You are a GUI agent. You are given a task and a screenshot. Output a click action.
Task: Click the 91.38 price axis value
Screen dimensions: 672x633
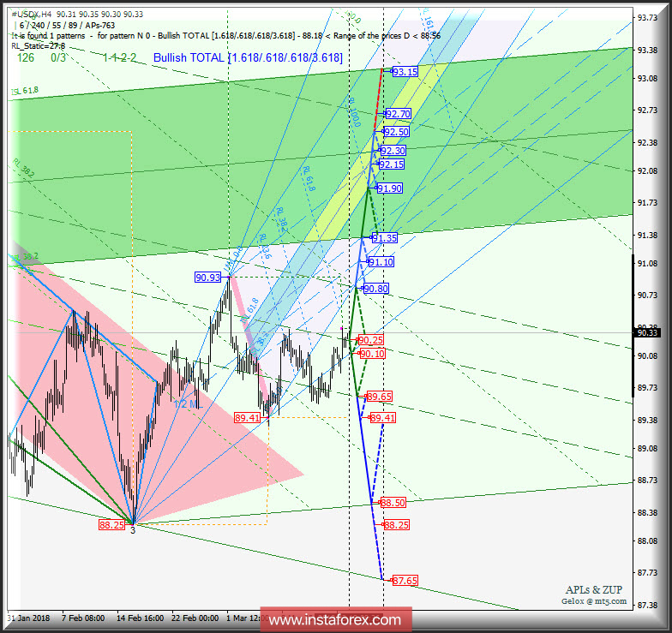click(x=647, y=235)
